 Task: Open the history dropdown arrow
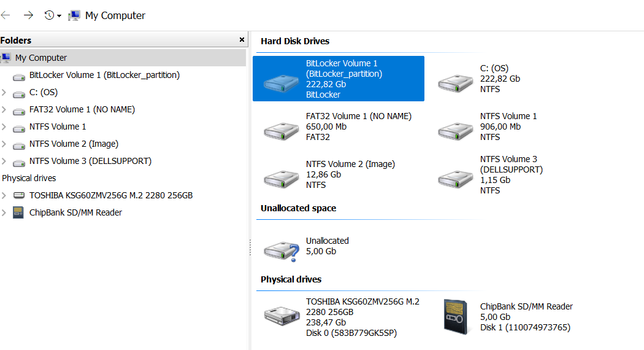coord(59,16)
